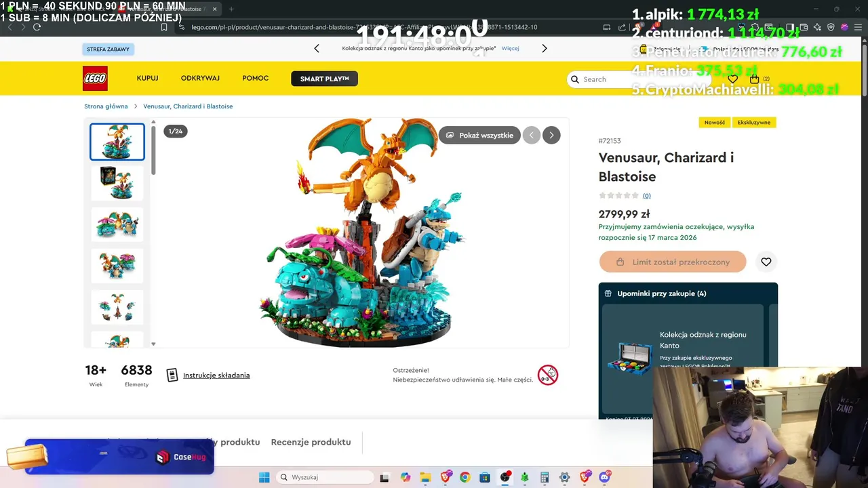Open the SMART PLAY section
This screenshot has height=488, width=868.
(x=324, y=79)
